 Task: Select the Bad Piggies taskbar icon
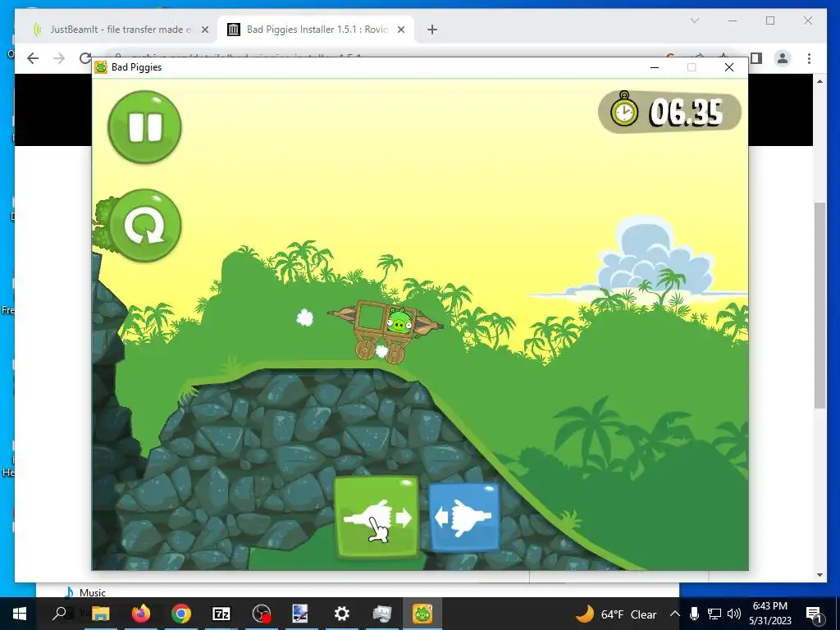[422, 614]
